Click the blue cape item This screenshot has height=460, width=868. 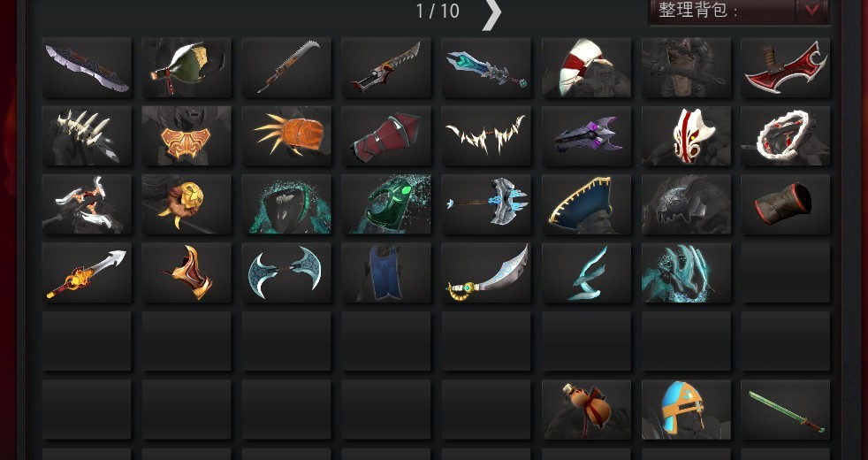pos(386,272)
